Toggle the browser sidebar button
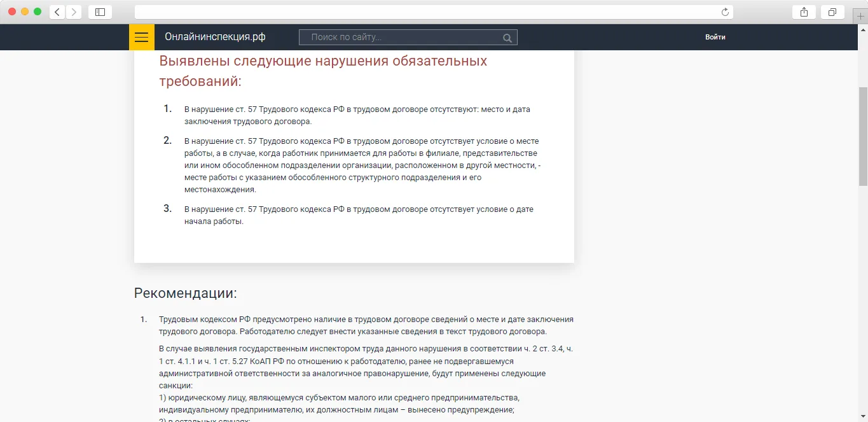The width and height of the screenshot is (868, 422). point(100,12)
